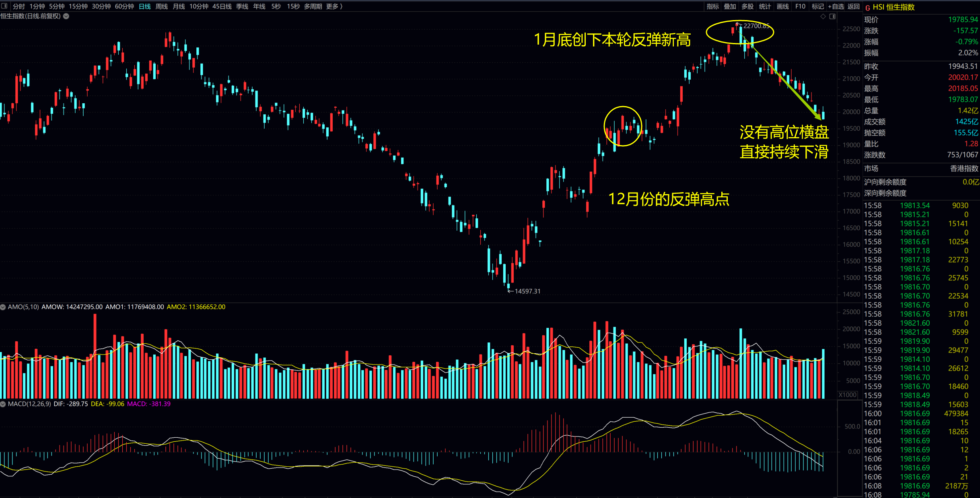Click tick trade volume 479384 at 16:00
Screen dimensions: 980x498
click(956, 414)
